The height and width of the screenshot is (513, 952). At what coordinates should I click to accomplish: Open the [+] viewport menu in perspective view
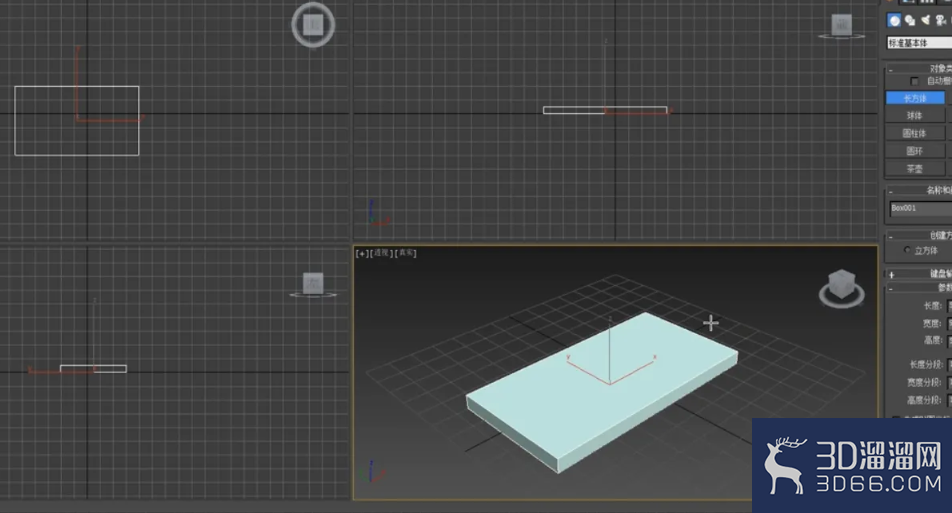362,254
